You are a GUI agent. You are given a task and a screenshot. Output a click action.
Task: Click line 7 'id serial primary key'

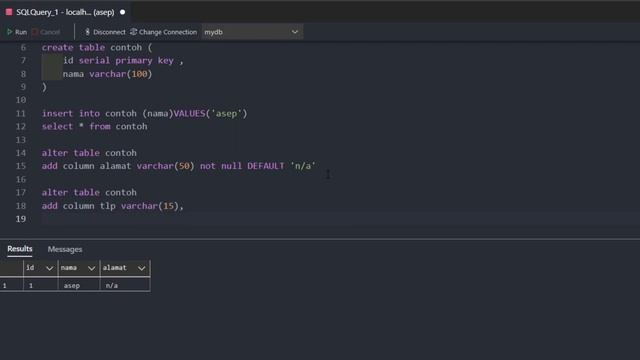click(123, 61)
